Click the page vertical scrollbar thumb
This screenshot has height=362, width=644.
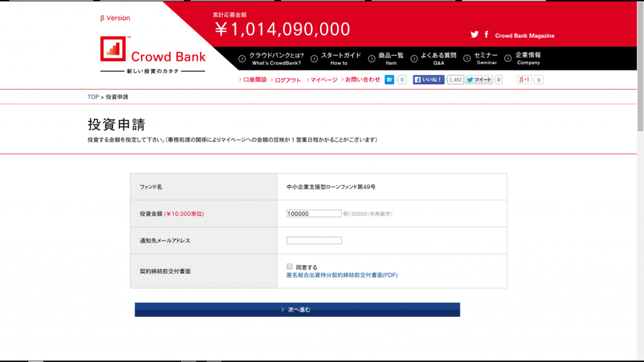click(640, 67)
